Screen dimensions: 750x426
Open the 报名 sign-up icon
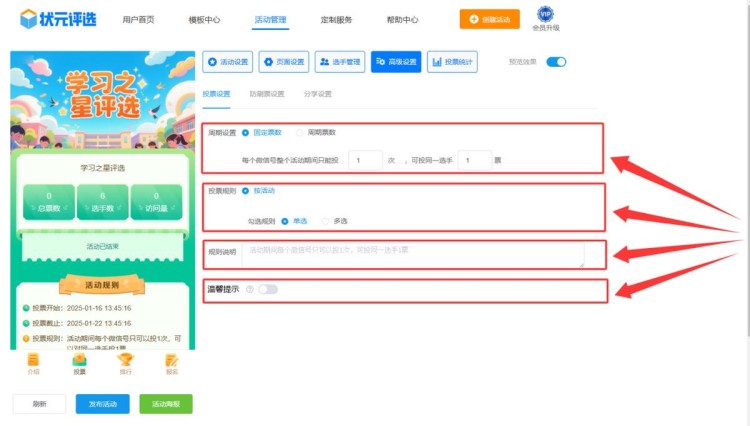click(171, 361)
